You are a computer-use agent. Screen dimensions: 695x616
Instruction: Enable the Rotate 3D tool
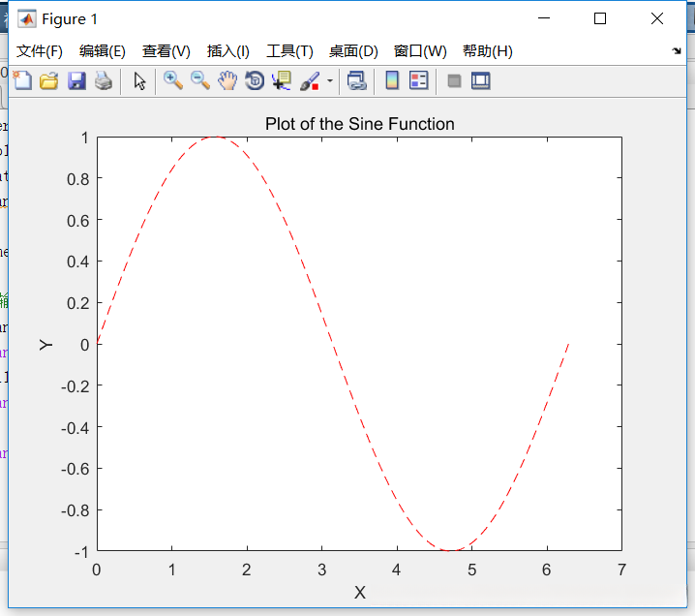click(255, 81)
